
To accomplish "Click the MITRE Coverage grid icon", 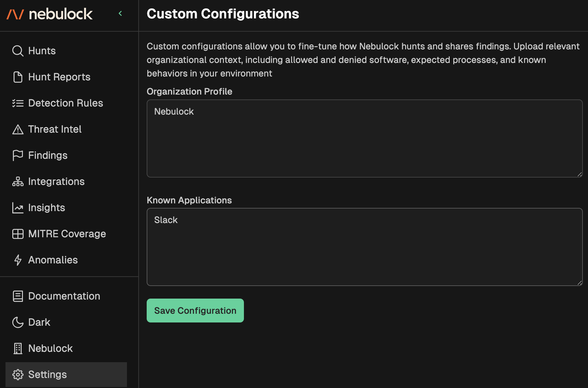I will click(18, 234).
